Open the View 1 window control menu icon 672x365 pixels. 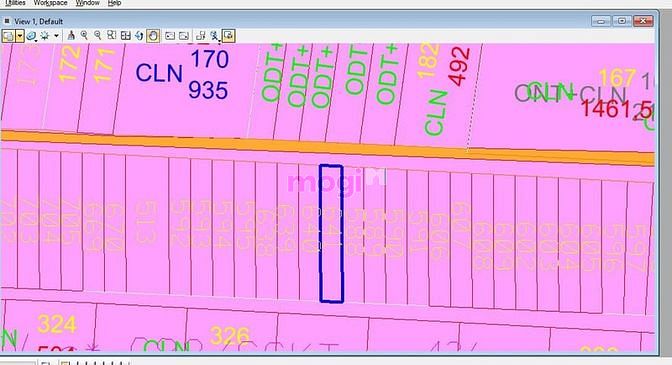tap(7, 21)
